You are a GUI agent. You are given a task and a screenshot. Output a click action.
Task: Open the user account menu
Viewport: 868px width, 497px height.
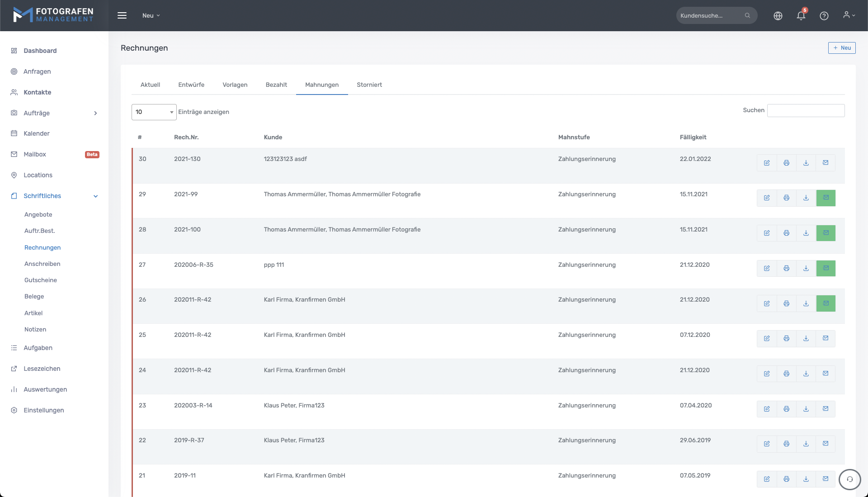(x=849, y=15)
